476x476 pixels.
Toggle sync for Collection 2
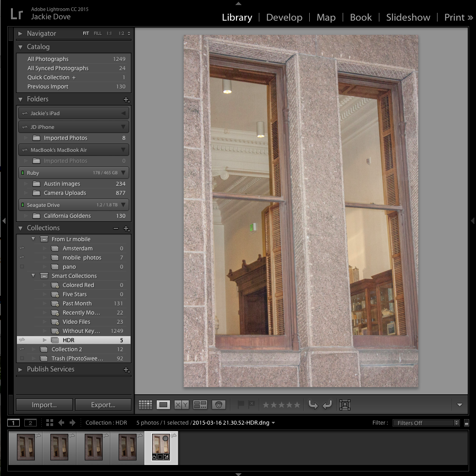click(22, 349)
